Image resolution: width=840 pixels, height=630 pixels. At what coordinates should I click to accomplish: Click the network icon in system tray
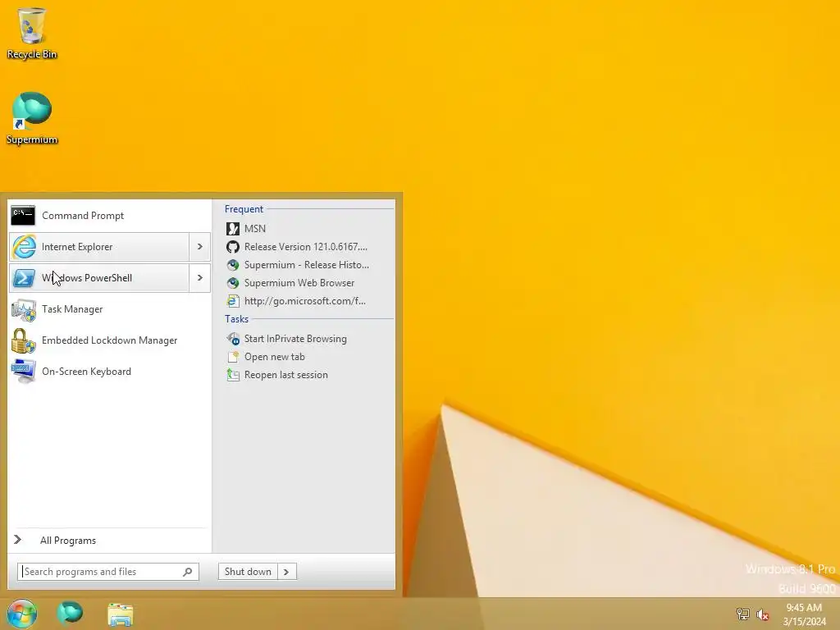742,614
